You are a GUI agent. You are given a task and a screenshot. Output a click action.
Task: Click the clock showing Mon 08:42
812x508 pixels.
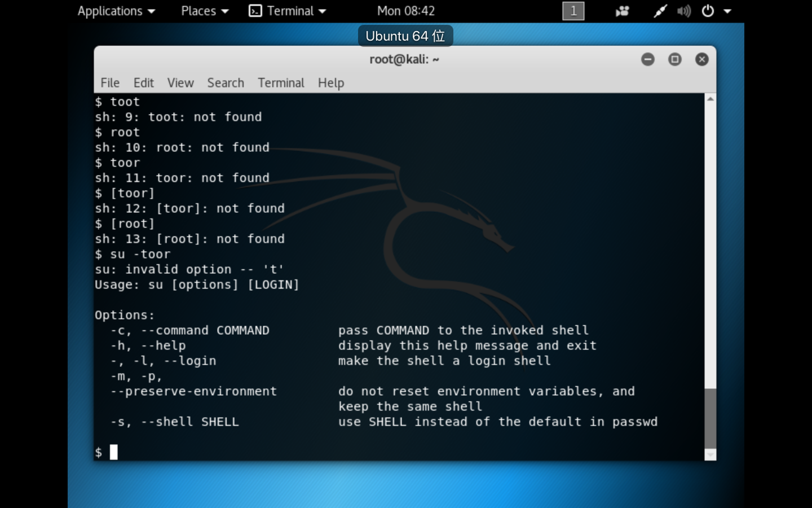coord(406,11)
